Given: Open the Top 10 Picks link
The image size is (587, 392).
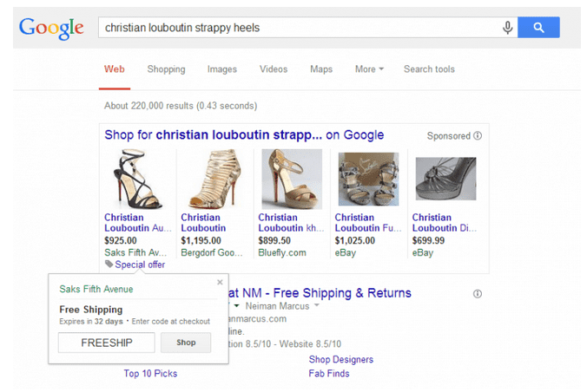Looking at the screenshot, I should [150, 374].
